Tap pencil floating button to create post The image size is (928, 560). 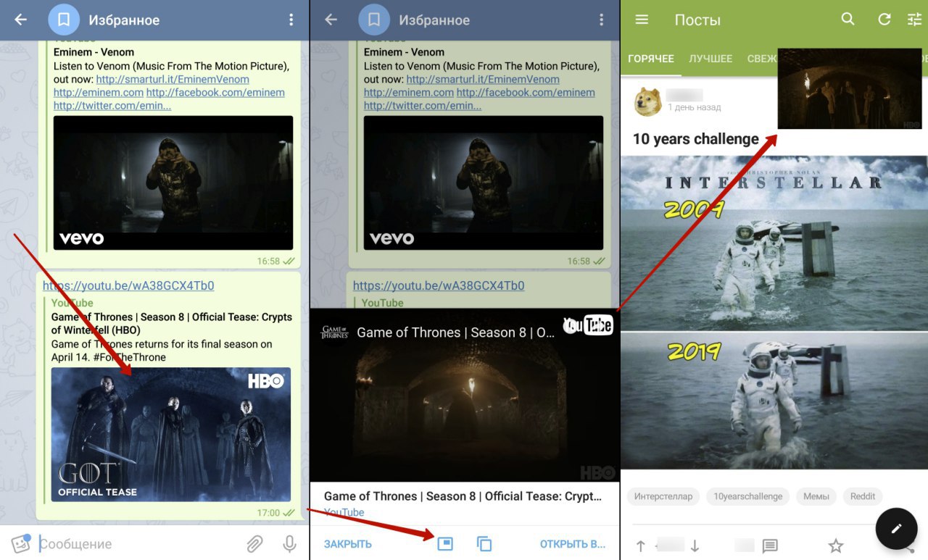(x=896, y=529)
